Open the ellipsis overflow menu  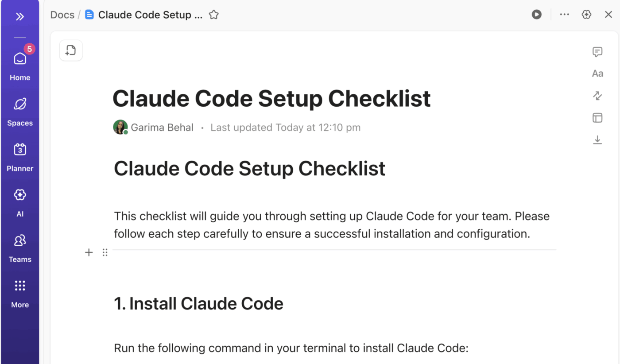(x=564, y=14)
